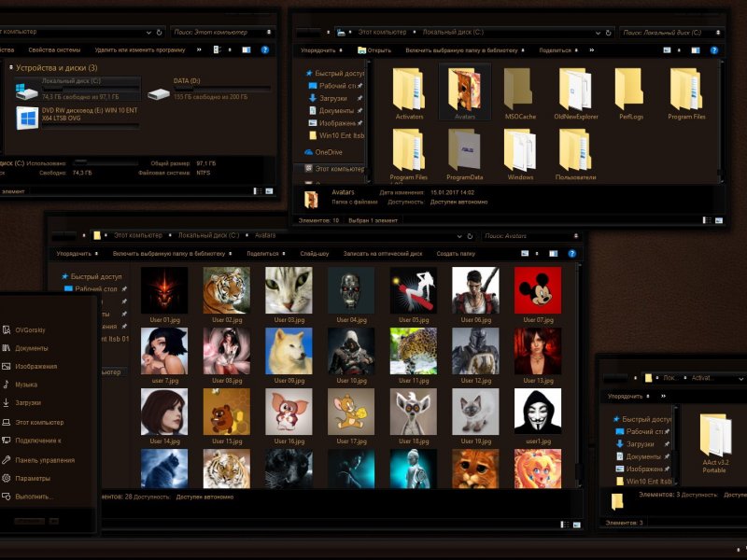
Task: Click the change view icon in Этот компьютер toolbar
Action: (x=218, y=49)
